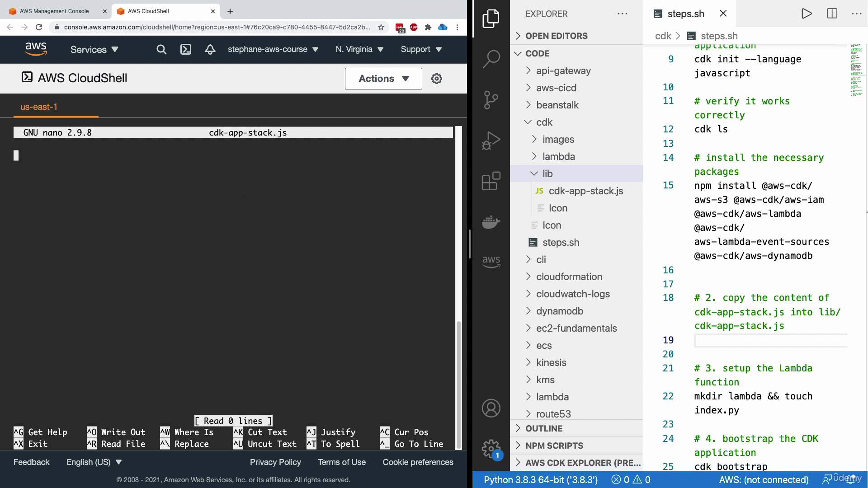Click the AWS: (not connected) status
The height and width of the screenshot is (488, 868).
pyautogui.click(x=764, y=480)
